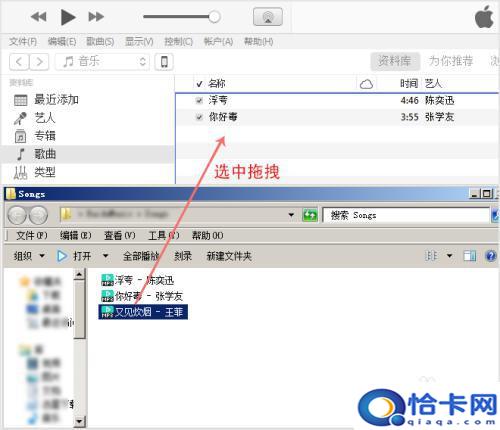Open the 编辑(E) menu in iTunes

tap(62, 42)
